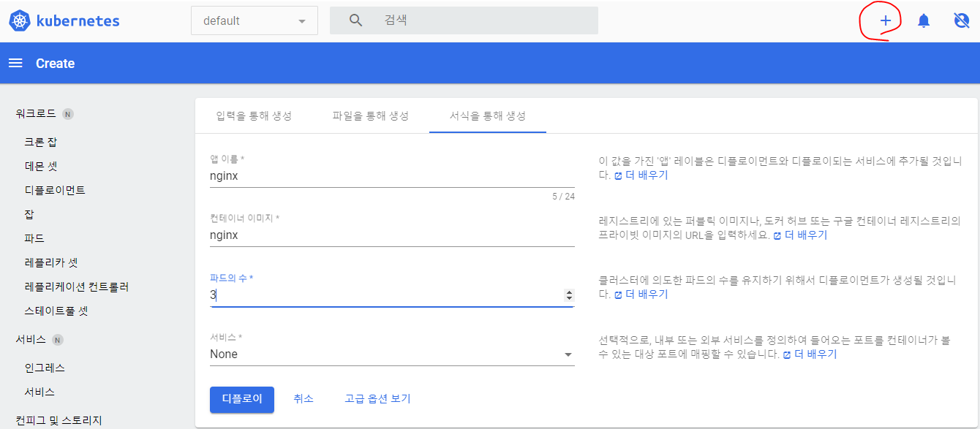
Task: Click the Create page title
Action: tap(56, 64)
